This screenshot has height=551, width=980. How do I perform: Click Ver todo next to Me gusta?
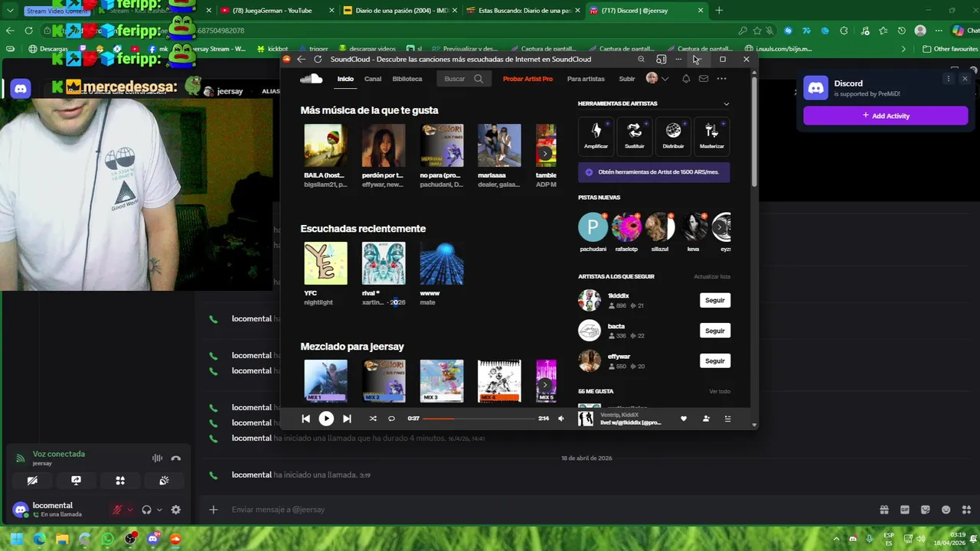point(720,391)
